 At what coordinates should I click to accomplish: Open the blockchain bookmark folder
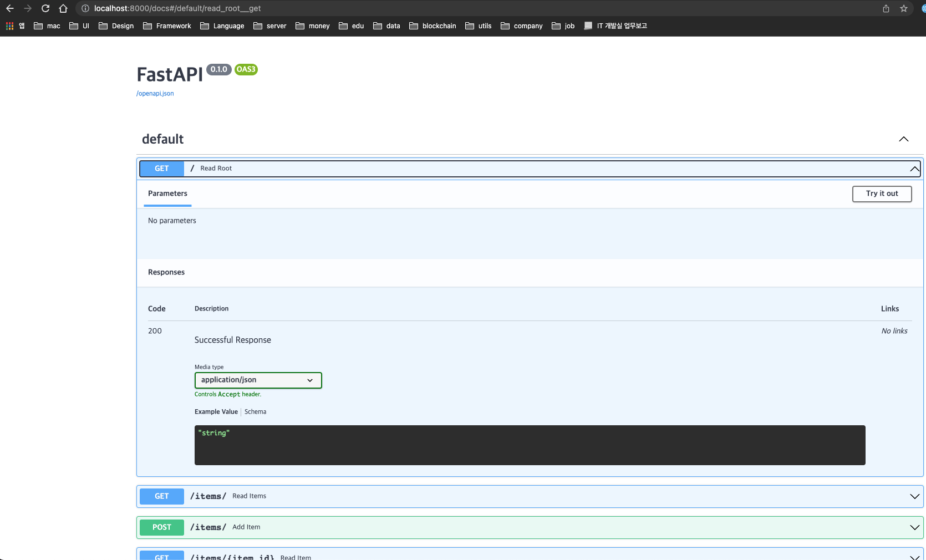433,26
